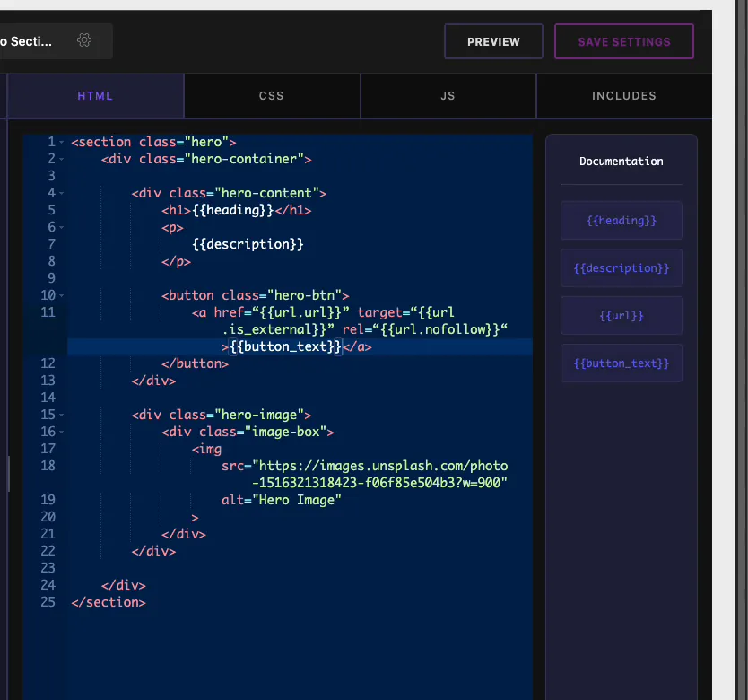
Task: Collapse fold arrow on line 6
Action: pos(62,227)
